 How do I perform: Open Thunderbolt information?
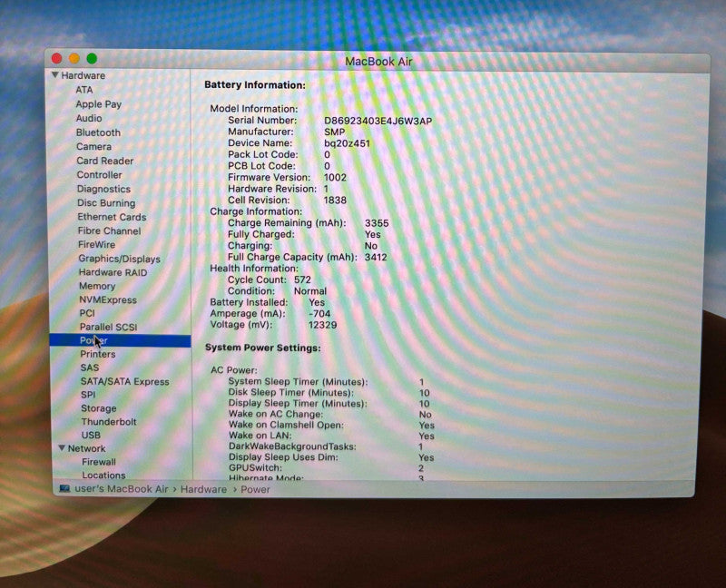pos(109,422)
